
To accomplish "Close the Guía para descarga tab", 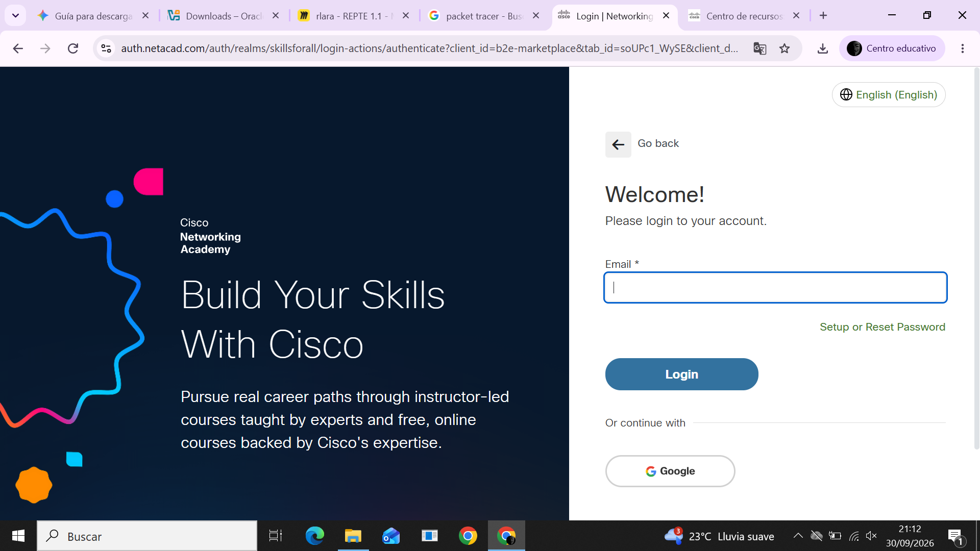I will click(145, 16).
